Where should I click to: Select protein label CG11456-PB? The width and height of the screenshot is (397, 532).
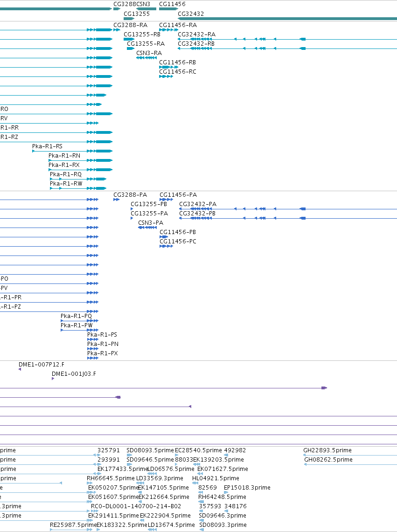tap(178, 232)
